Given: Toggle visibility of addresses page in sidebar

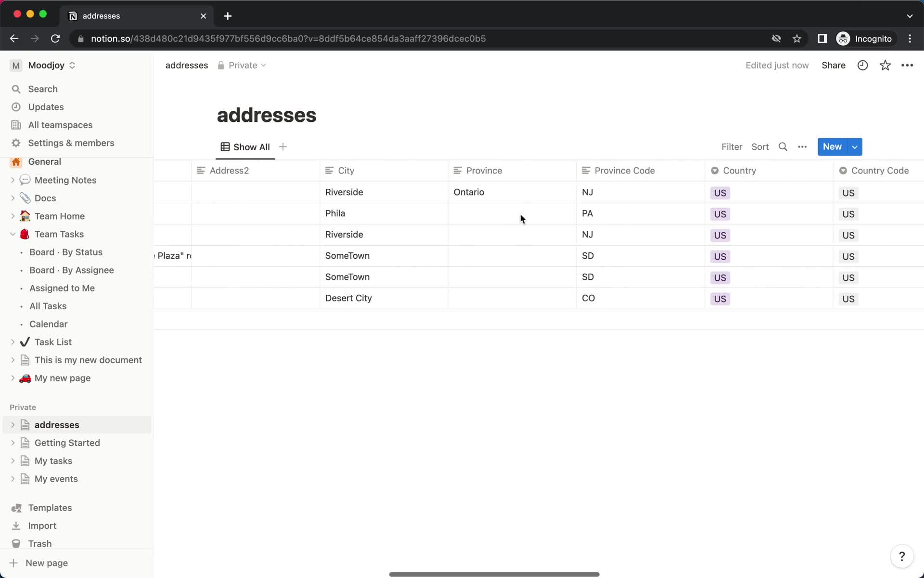Looking at the screenshot, I should [13, 424].
